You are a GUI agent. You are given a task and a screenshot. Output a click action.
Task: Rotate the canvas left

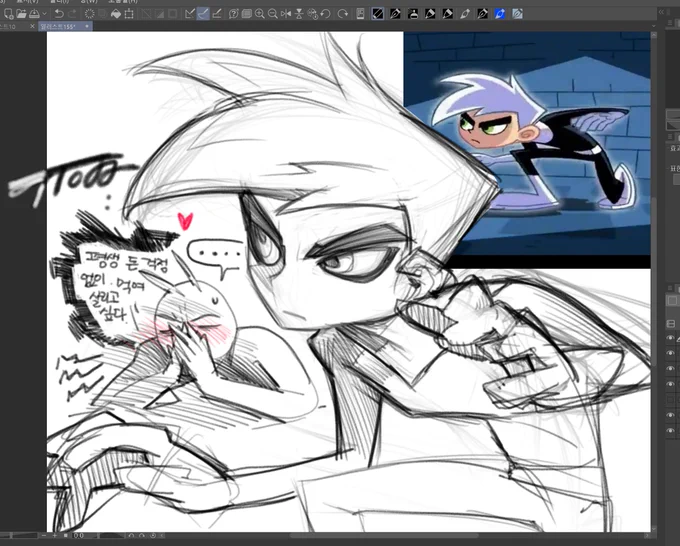pyautogui.click(x=325, y=14)
